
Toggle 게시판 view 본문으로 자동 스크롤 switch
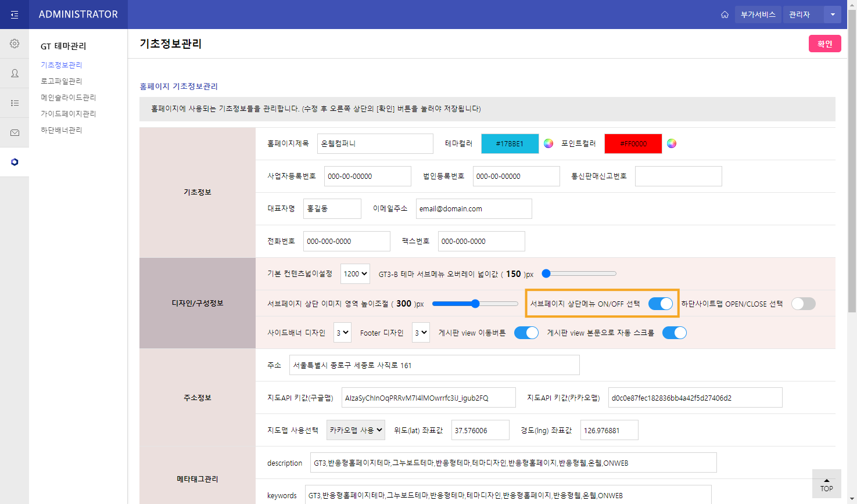[x=675, y=333]
